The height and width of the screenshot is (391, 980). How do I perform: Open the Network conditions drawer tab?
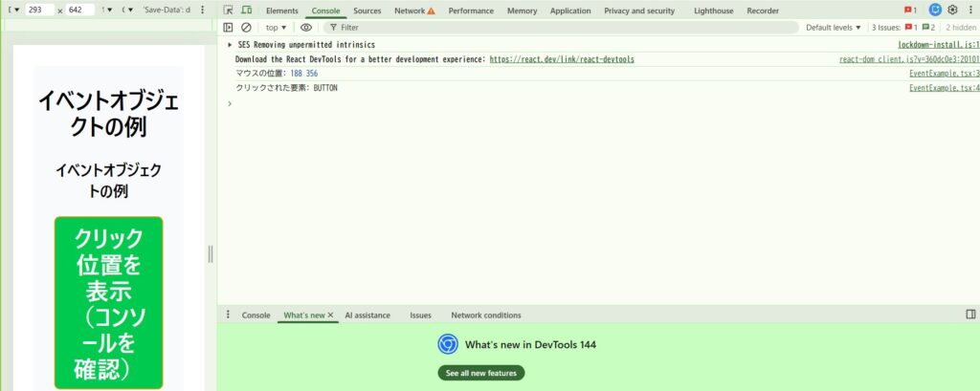coord(485,315)
